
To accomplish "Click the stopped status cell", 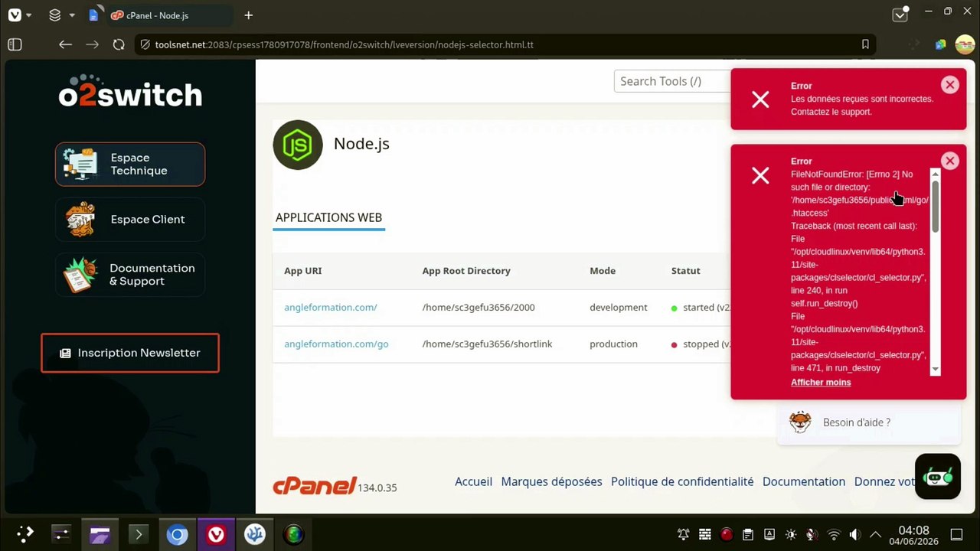I will (701, 344).
